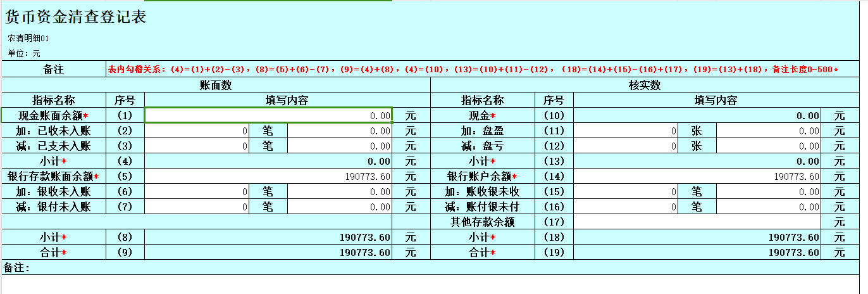The width and height of the screenshot is (868, 294).
Task: Select the 小计 value cell in row (4)
Action: tap(268, 161)
